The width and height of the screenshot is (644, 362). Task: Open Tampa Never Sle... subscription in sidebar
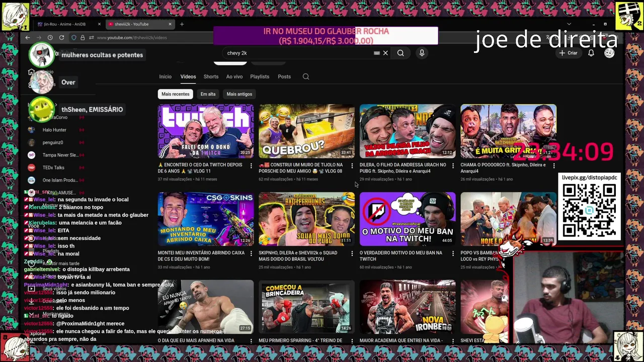coord(60,155)
